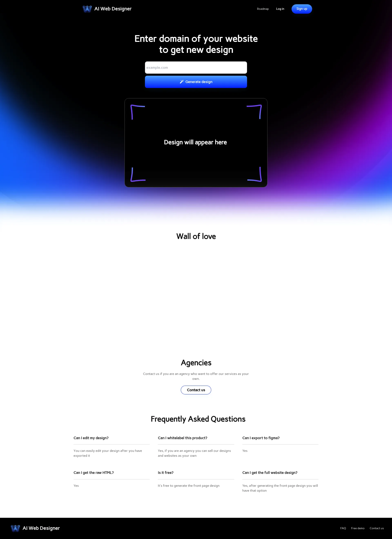This screenshot has width=392, height=539.
Task: Click the Contact us button
Action: (196, 390)
